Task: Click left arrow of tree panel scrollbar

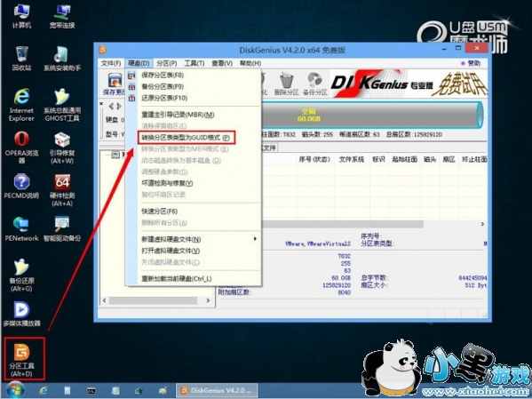Action: [105, 300]
